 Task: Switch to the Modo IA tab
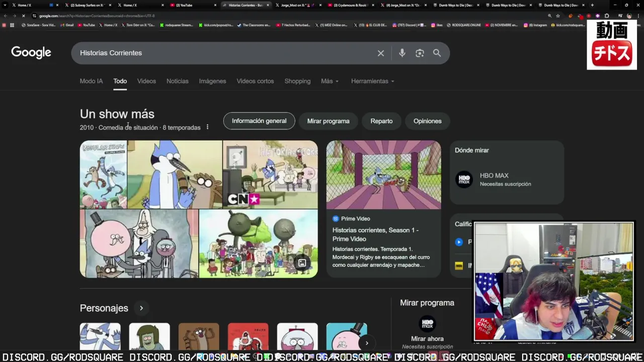91,81
